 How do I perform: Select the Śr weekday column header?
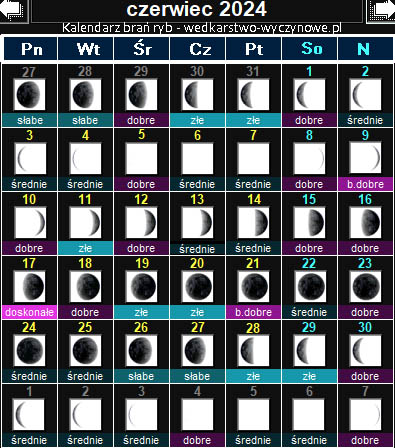(x=142, y=49)
